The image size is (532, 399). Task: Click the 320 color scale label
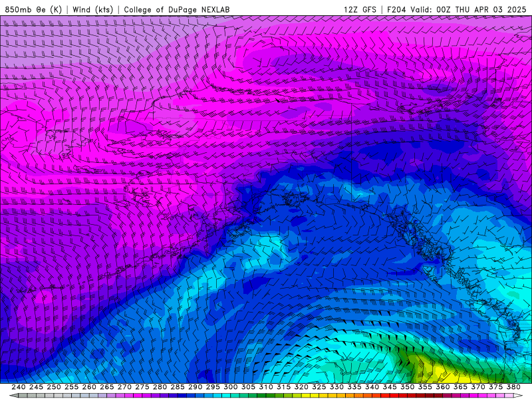[301, 387]
